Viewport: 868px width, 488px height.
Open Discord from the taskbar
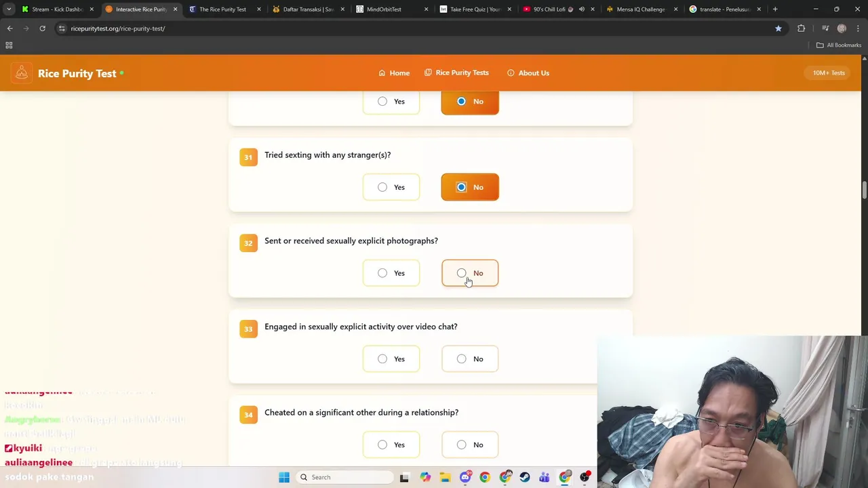click(465, 477)
